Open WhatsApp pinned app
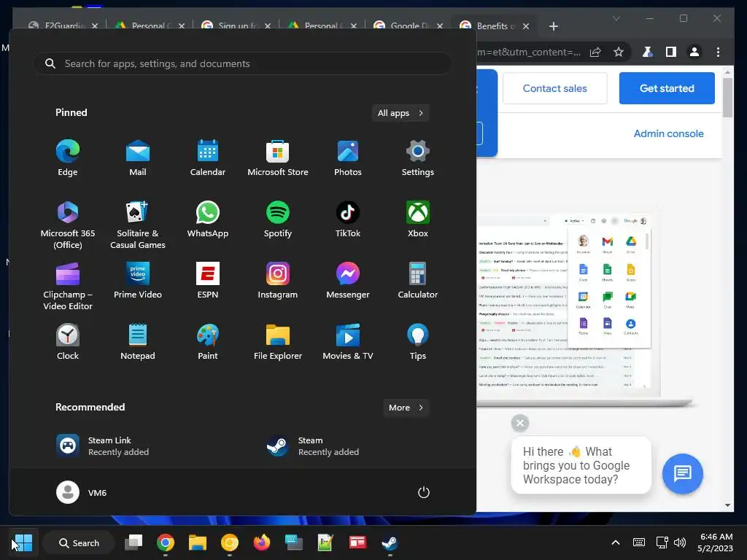This screenshot has width=747, height=560. coord(208,219)
